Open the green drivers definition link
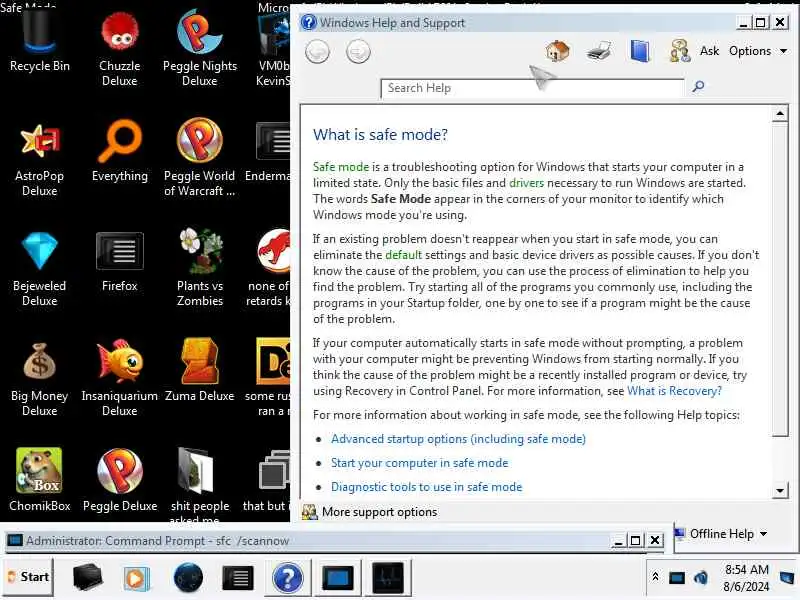Viewport: 800px width, 600px height. tap(527, 183)
